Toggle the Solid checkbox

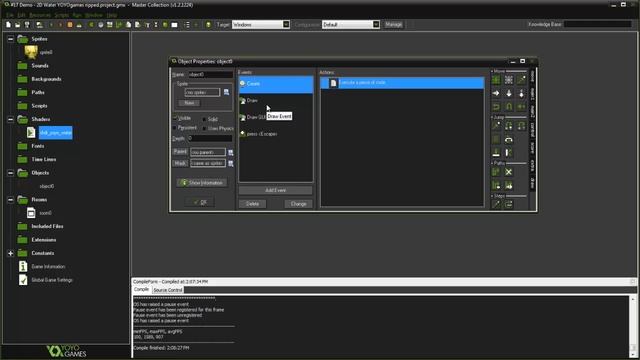pyautogui.click(x=204, y=119)
